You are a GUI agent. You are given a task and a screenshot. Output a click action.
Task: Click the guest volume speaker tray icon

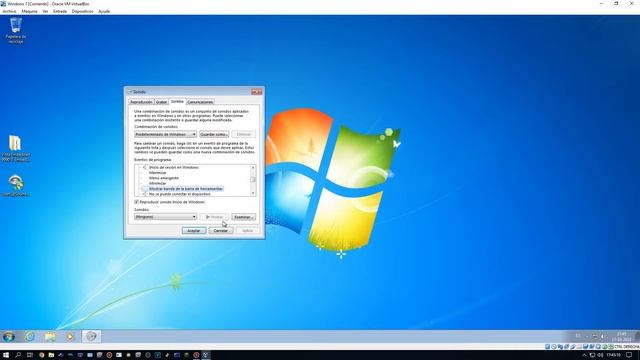603,336
